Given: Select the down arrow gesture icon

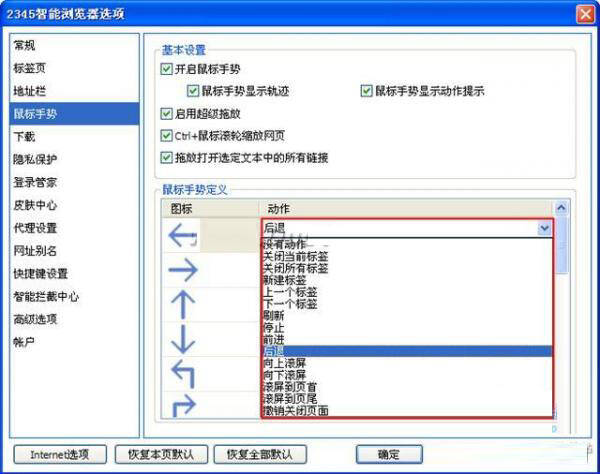Looking at the screenshot, I should click(183, 339).
